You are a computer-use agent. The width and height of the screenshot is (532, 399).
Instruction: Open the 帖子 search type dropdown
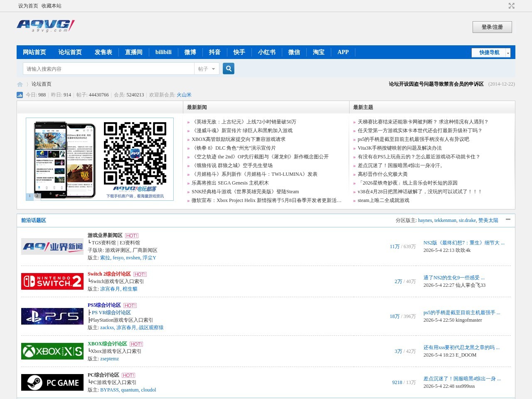click(207, 69)
